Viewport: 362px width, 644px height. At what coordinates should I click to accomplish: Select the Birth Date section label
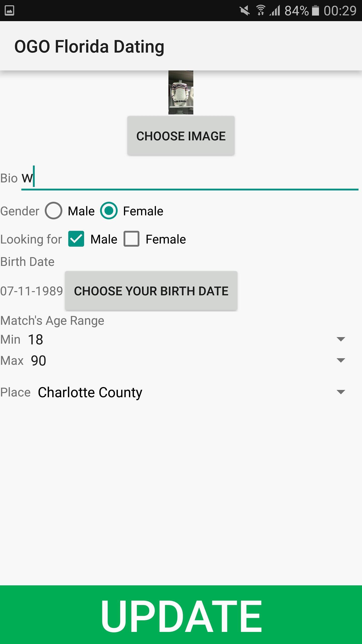coord(27,261)
